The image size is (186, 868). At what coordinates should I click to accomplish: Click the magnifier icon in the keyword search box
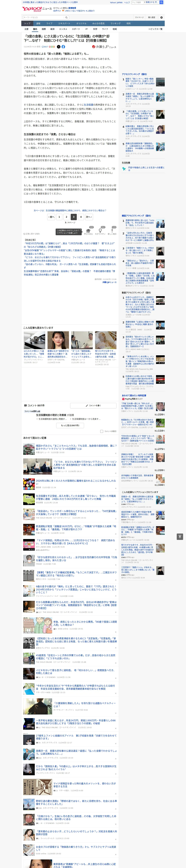coord(66,18)
